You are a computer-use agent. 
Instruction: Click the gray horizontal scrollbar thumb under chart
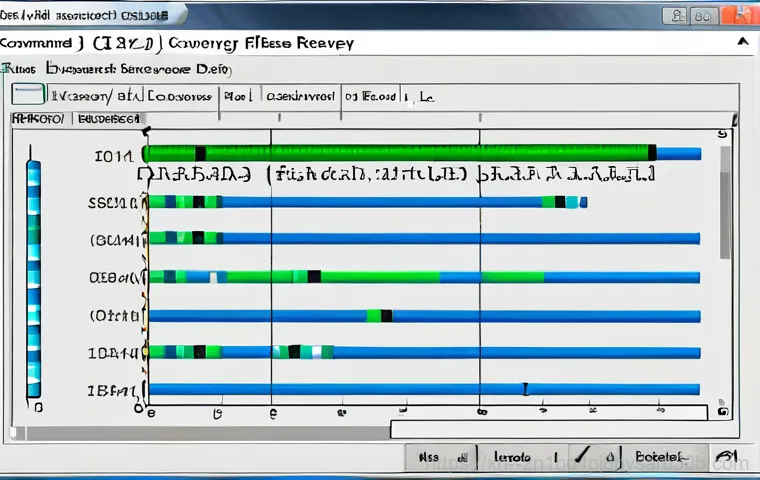tap(208, 432)
